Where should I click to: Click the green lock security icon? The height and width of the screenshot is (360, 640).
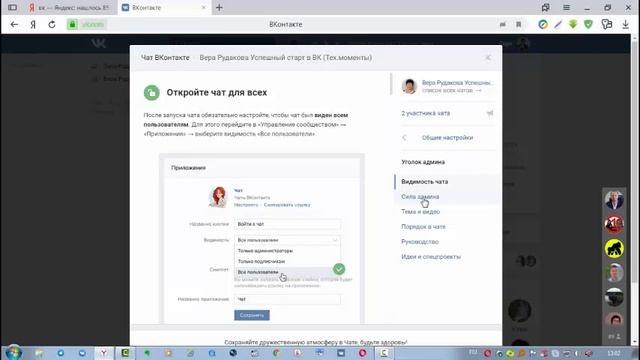[x=72, y=24]
